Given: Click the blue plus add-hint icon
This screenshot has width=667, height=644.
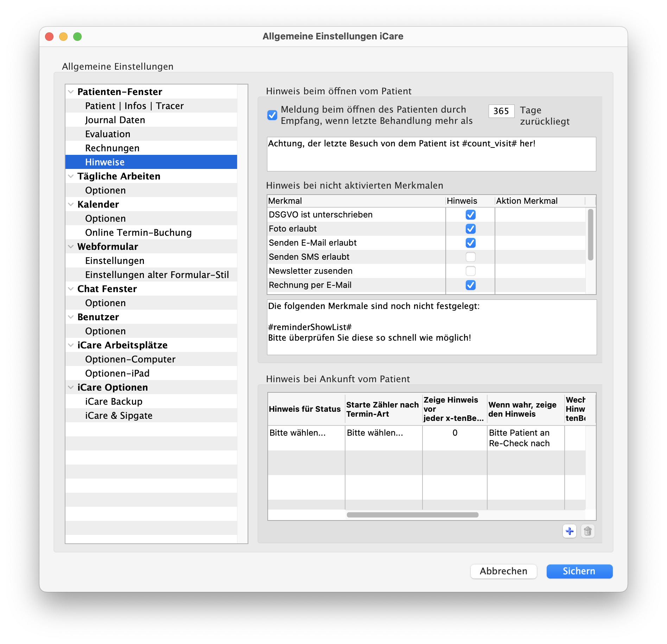Looking at the screenshot, I should [x=569, y=531].
